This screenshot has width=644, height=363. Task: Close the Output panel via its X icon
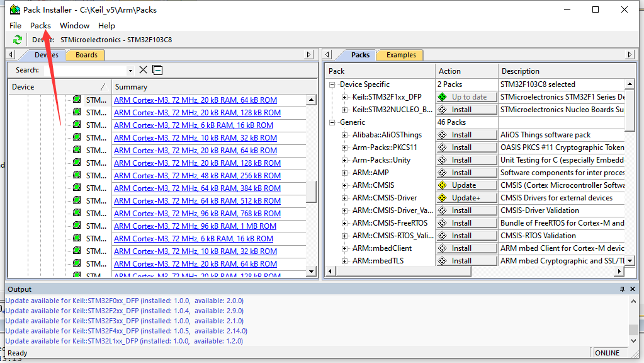(x=634, y=289)
